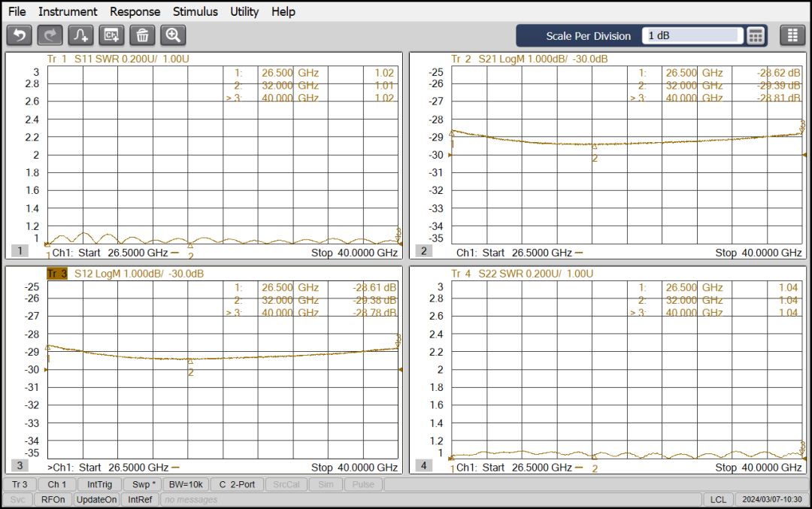The width and height of the screenshot is (812, 509).
Task: Click the Swp status button
Action: pos(144,485)
